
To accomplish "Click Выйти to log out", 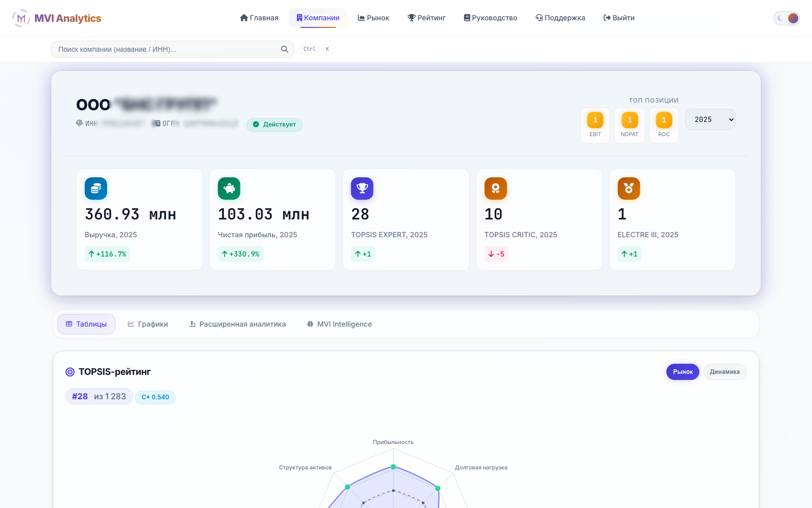I will click(619, 18).
